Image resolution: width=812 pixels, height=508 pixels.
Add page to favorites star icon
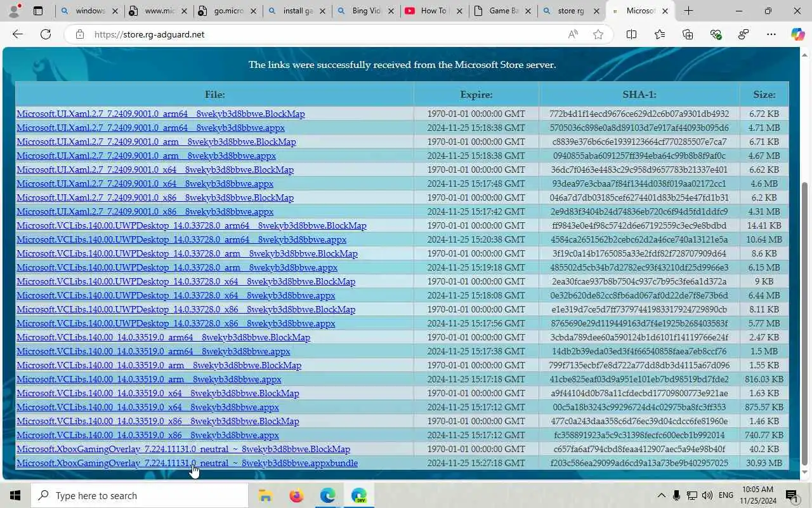[x=598, y=34]
